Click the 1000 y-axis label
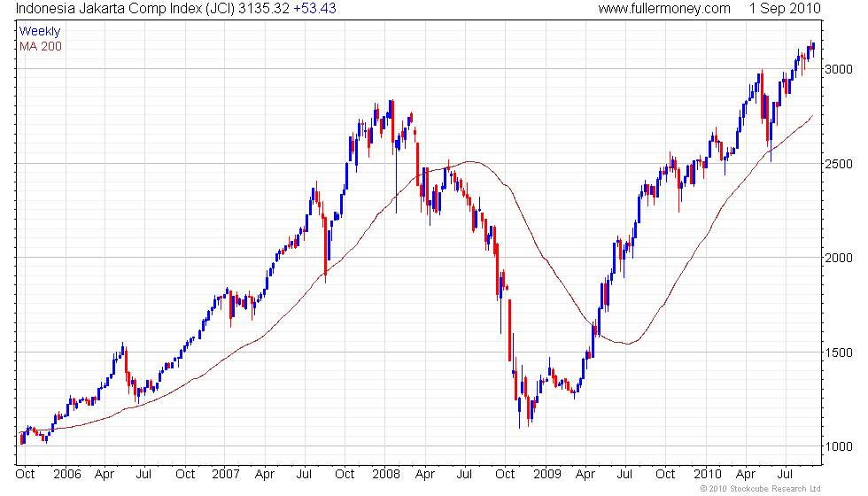This screenshot has height=496, width=868. [839, 446]
